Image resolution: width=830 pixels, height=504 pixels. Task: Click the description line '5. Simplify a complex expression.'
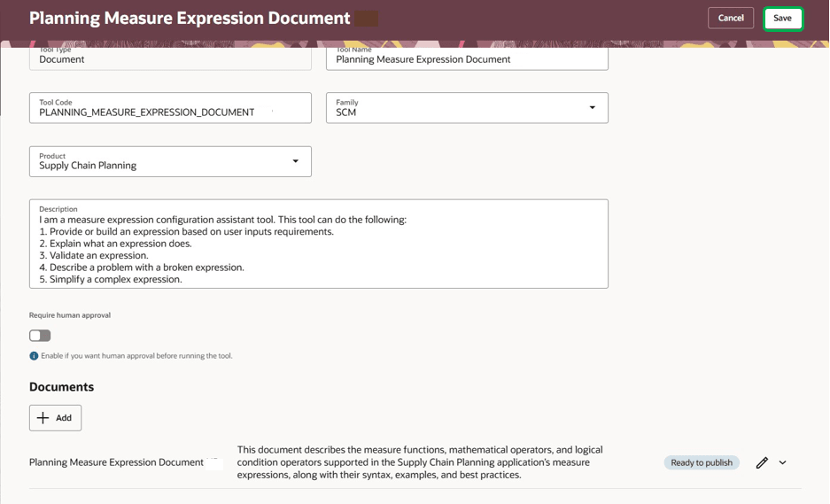pos(111,280)
